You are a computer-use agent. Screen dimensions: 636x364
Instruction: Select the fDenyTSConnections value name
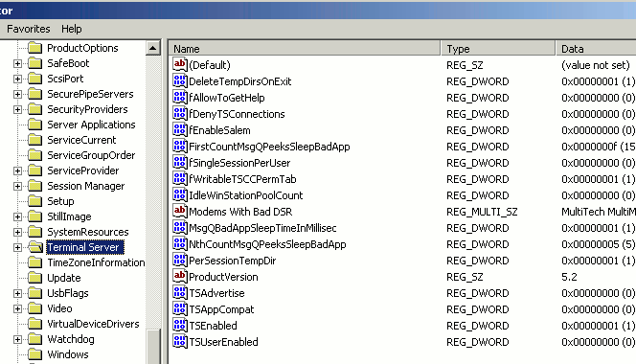[x=237, y=114]
